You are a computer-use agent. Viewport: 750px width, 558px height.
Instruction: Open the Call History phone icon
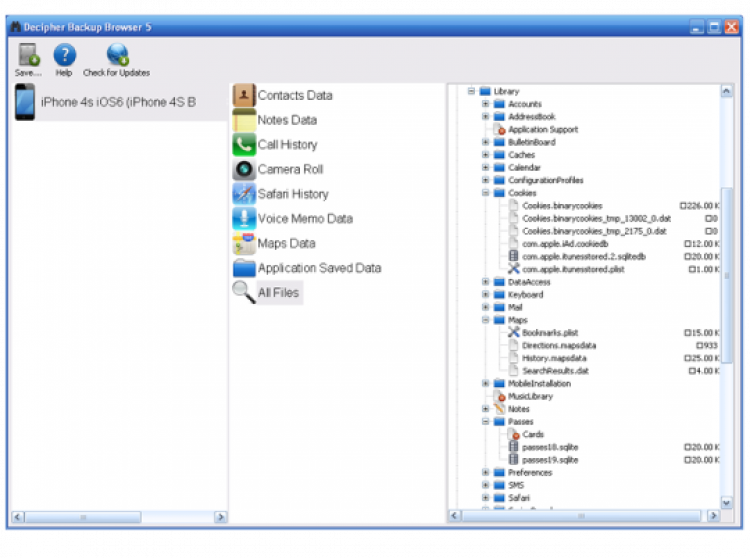click(x=244, y=144)
